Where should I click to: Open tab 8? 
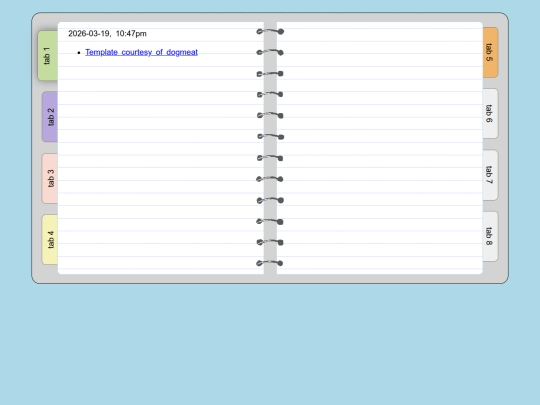(x=490, y=236)
